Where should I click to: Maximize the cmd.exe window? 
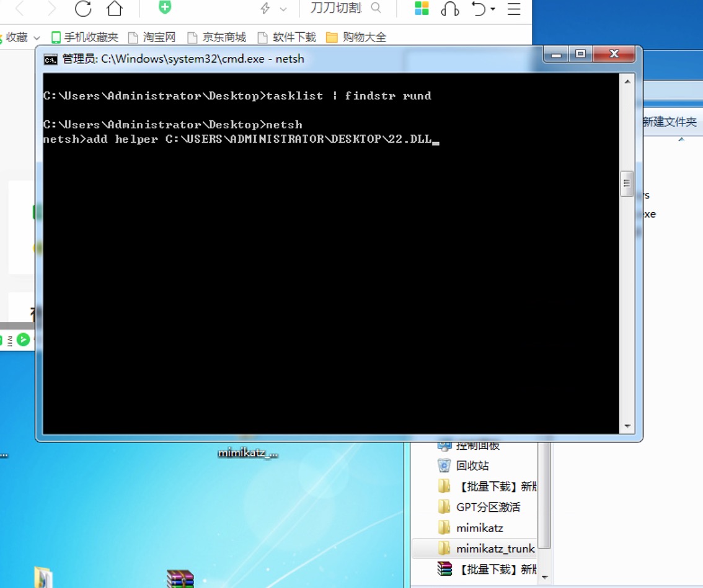(581, 54)
